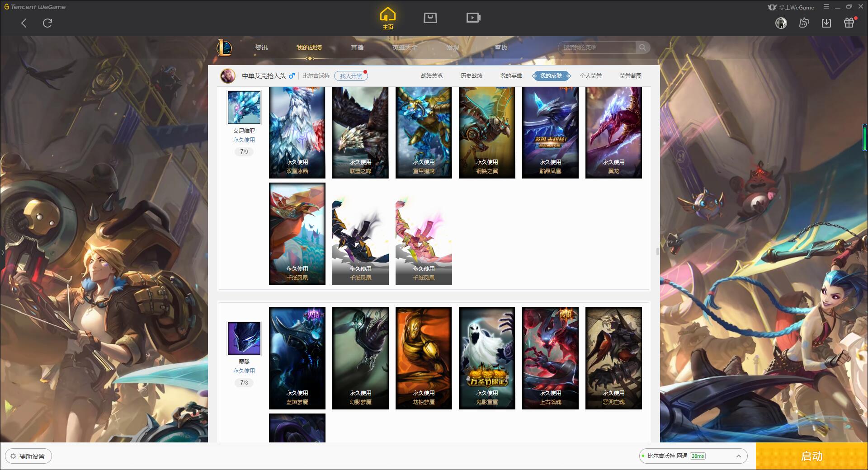Open the 重甲猎鹰 skin card
Image resolution: width=868 pixels, height=470 pixels.
pos(424,132)
